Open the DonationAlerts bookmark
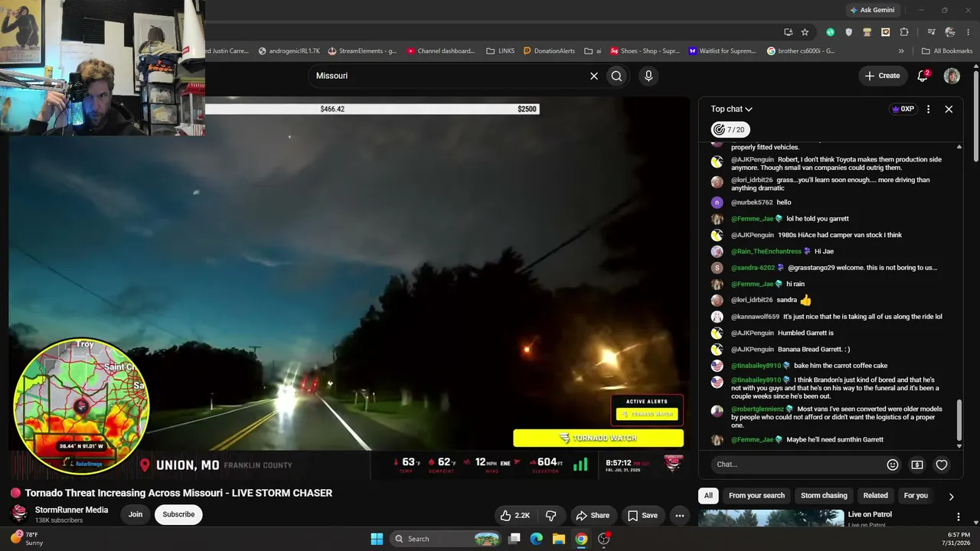This screenshot has height=551, width=980. pyautogui.click(x=549, y=51)
